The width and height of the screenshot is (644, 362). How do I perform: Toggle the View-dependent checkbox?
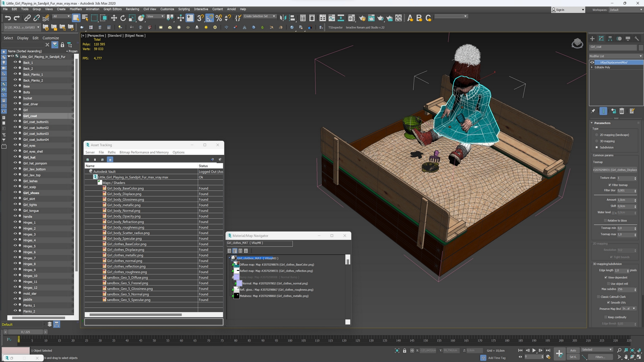(606, 278)
